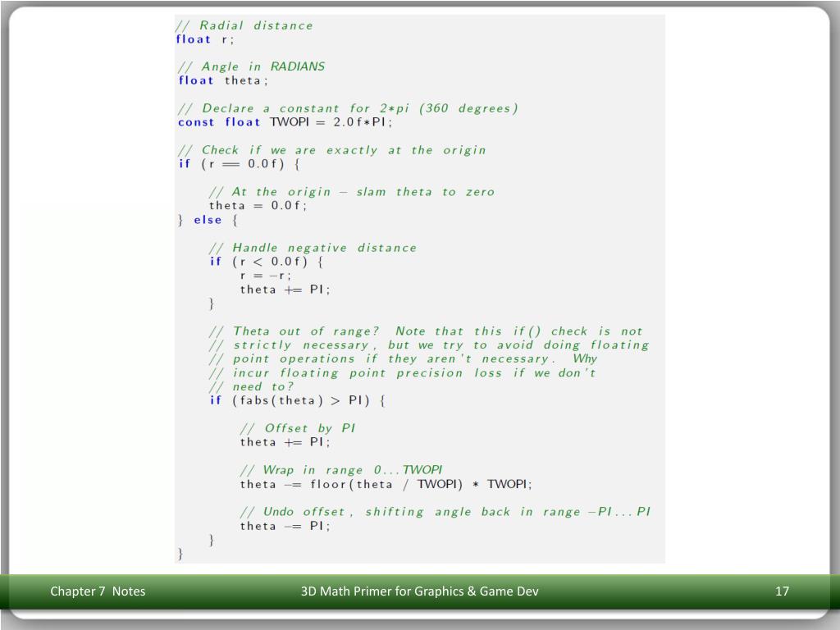The width and height of the screenshot is (840, 630).
Task: Click the line 'theta -= floor(theta / TWOPI) * TWOPI;'
Action: tap(386, 484)
